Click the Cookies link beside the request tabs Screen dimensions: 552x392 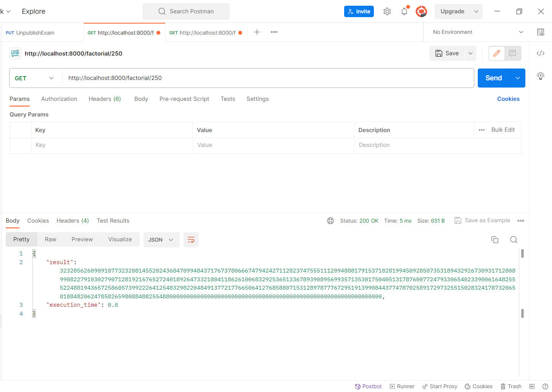point(508,99)
